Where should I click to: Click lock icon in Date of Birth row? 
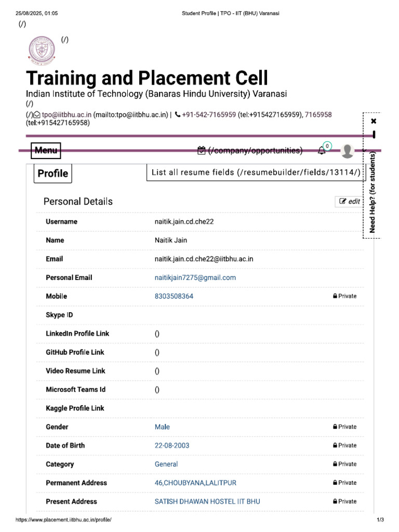click(x=335, y=445)
